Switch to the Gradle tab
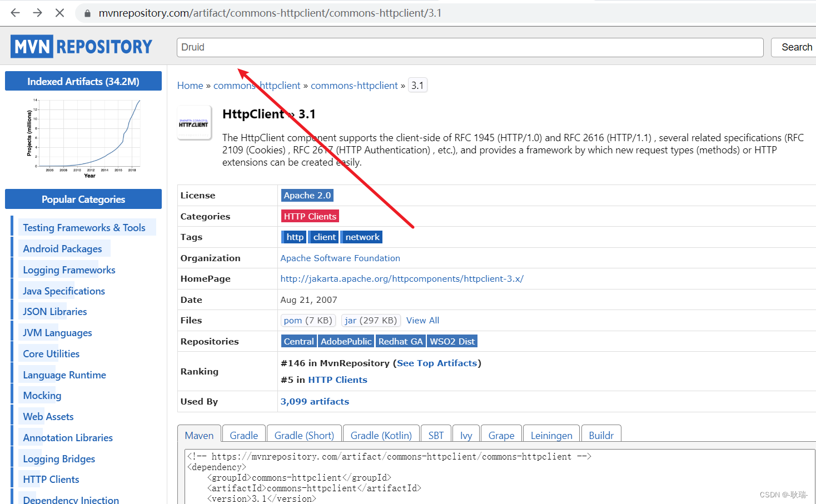This screenshot has width=816, height=504. [243, 435]
